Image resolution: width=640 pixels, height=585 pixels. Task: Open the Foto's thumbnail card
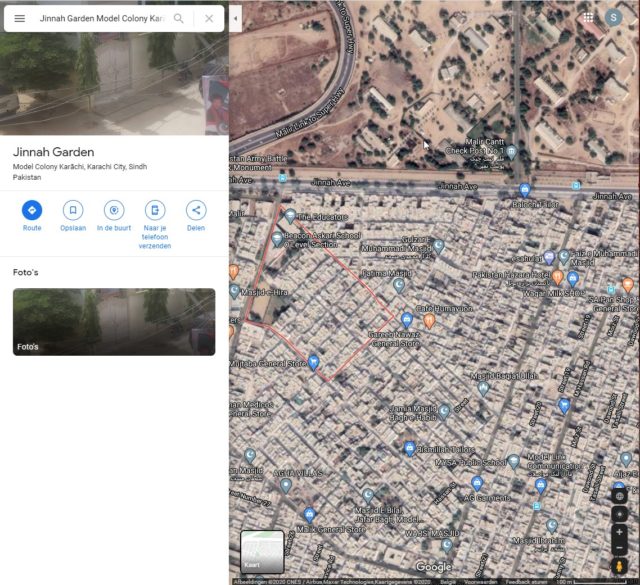[x=114, y=322]
